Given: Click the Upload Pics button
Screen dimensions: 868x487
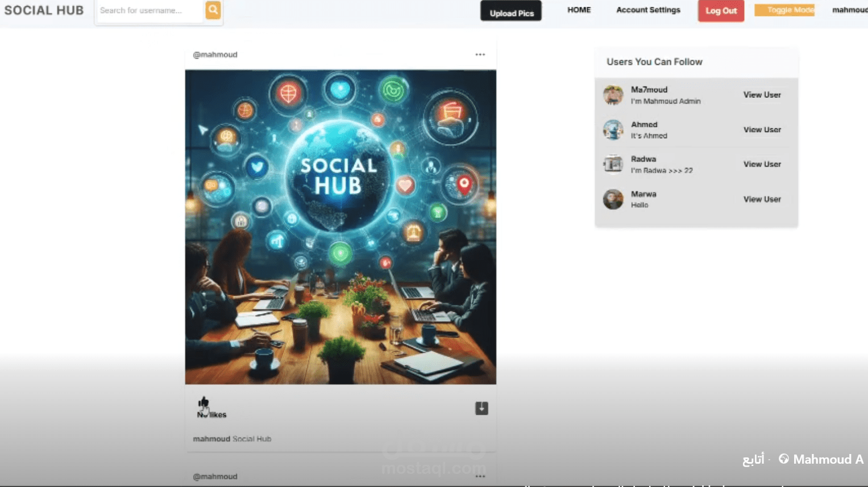Looking at the screenshot, I should pyautogui.click(x=511, y=11).
